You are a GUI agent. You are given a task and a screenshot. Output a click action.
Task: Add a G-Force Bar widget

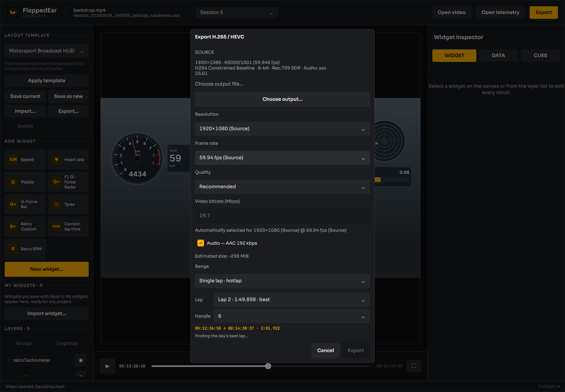[x=25, y=204]
